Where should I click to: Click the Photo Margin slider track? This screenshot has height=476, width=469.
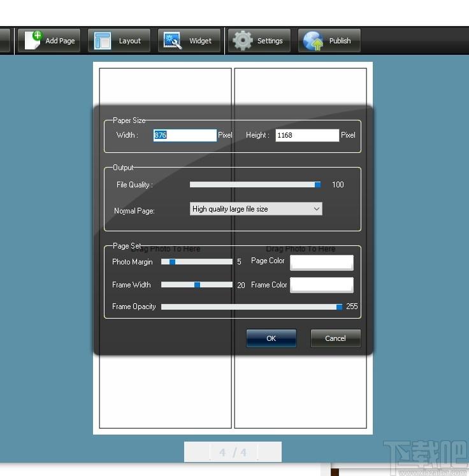[197, 262]
